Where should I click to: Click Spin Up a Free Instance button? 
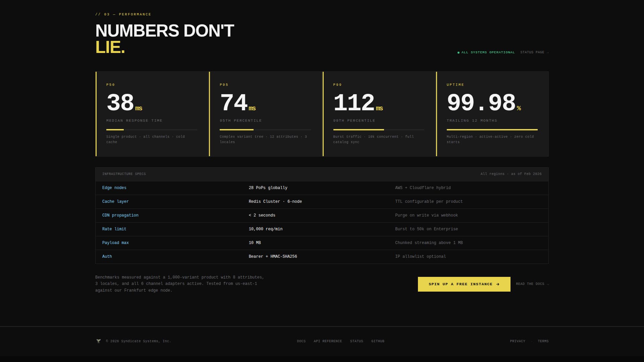pyautogui.click(x=464, y=284)
